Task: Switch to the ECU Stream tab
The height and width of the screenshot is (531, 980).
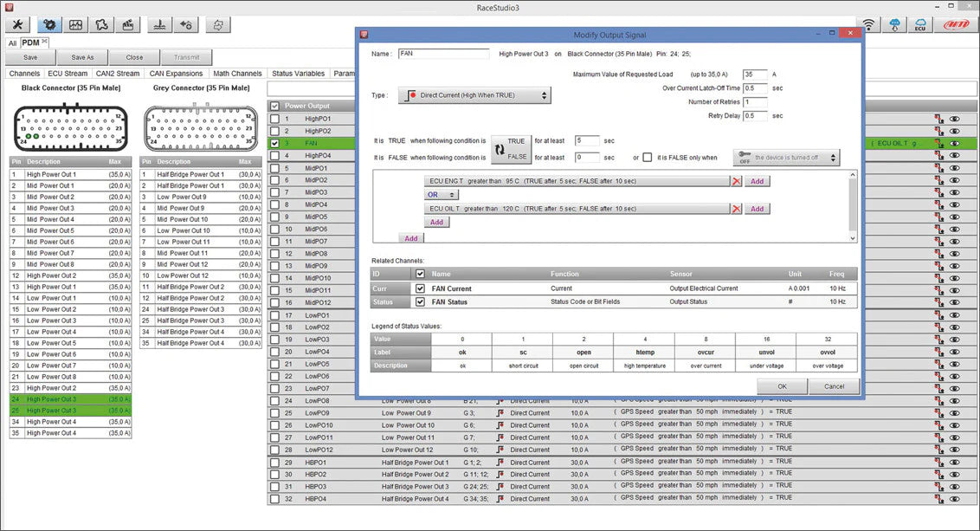Action: [68, 74]
